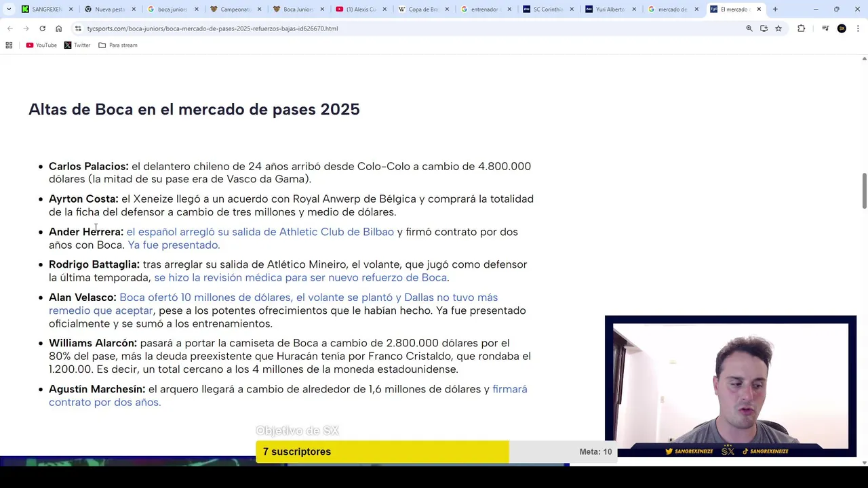Close the active El mercado tab
The image size is (868, 488).
click(759, 9)
